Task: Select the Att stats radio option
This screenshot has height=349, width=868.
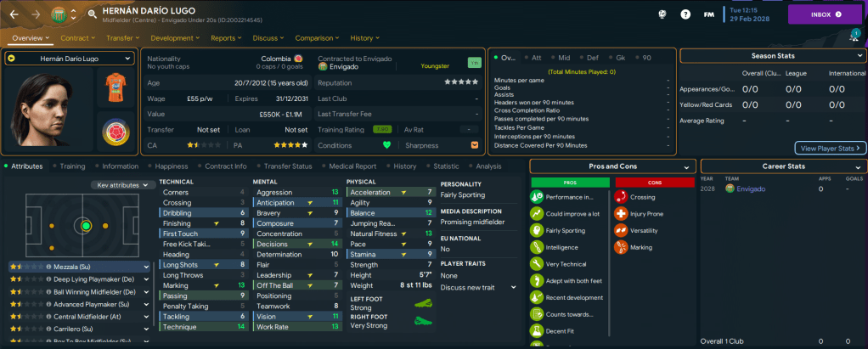Action: coord(531,58)
